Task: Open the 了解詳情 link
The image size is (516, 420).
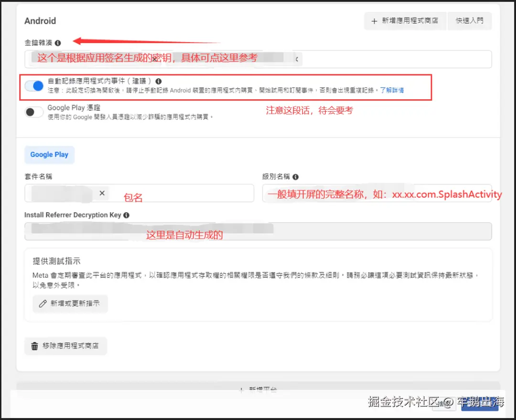Action: (392, 91)
